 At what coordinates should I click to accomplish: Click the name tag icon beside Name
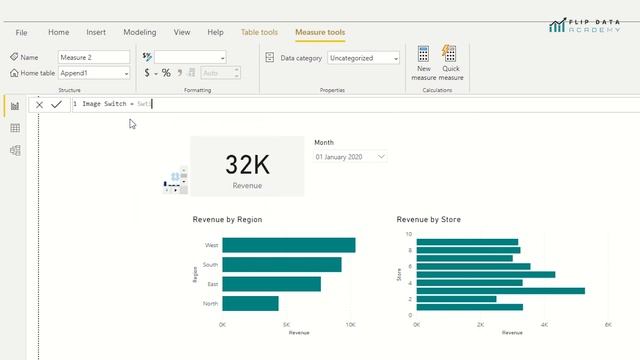(x=14, y=57)
